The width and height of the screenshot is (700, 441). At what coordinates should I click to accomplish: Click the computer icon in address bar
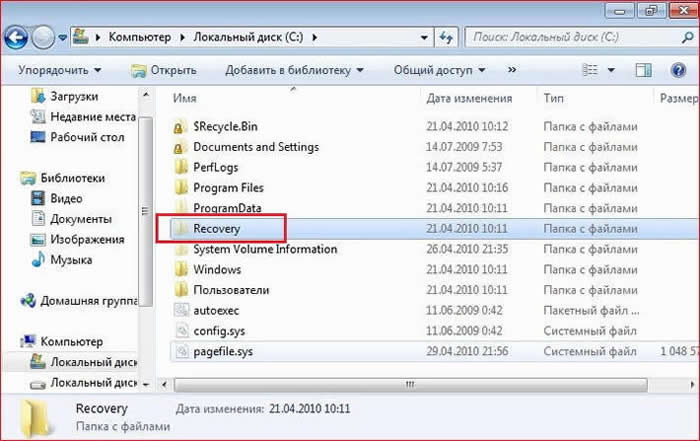(81, 37)
